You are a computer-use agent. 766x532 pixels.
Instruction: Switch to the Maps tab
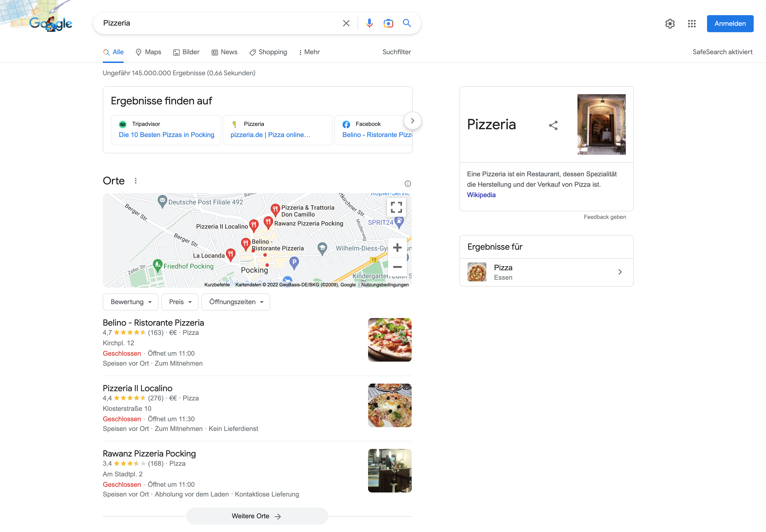[x=149, y=52]
